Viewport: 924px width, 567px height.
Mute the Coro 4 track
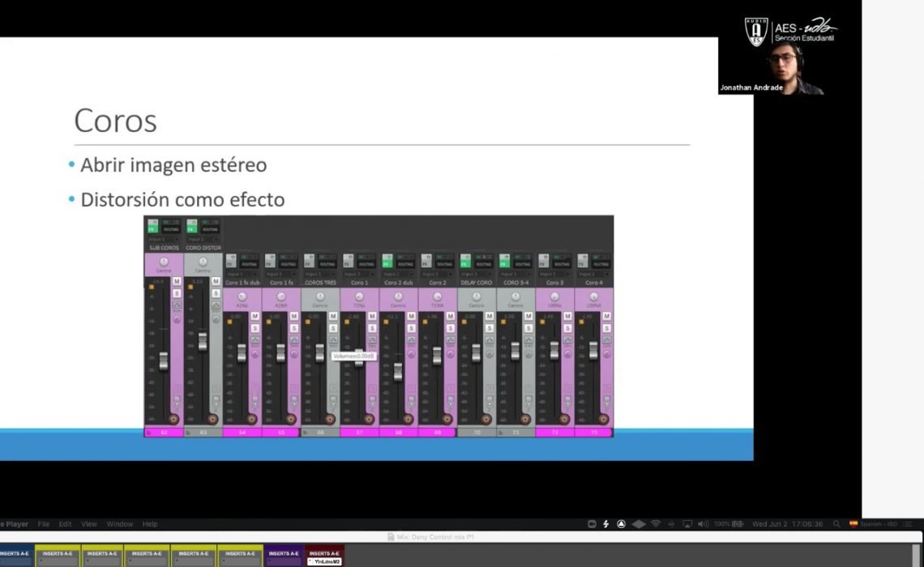click(606, 316)
